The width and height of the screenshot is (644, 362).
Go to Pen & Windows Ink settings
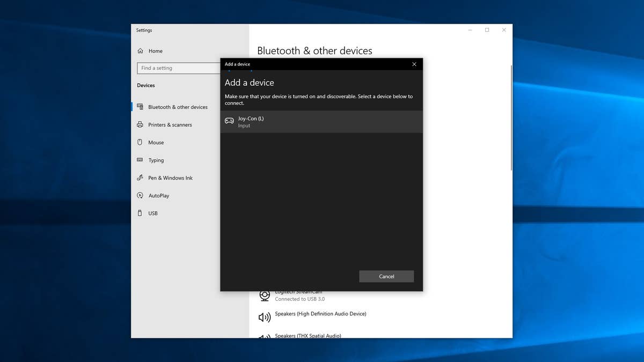tap(170, 178)
